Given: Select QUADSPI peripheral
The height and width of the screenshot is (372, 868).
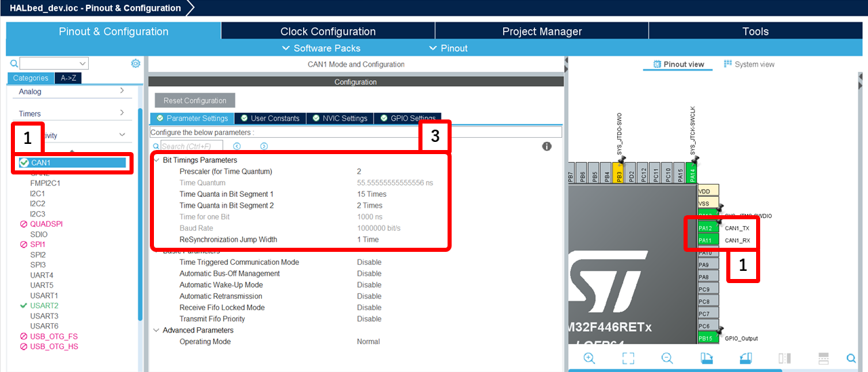Looking at the screenshot, I should point(46,224).
